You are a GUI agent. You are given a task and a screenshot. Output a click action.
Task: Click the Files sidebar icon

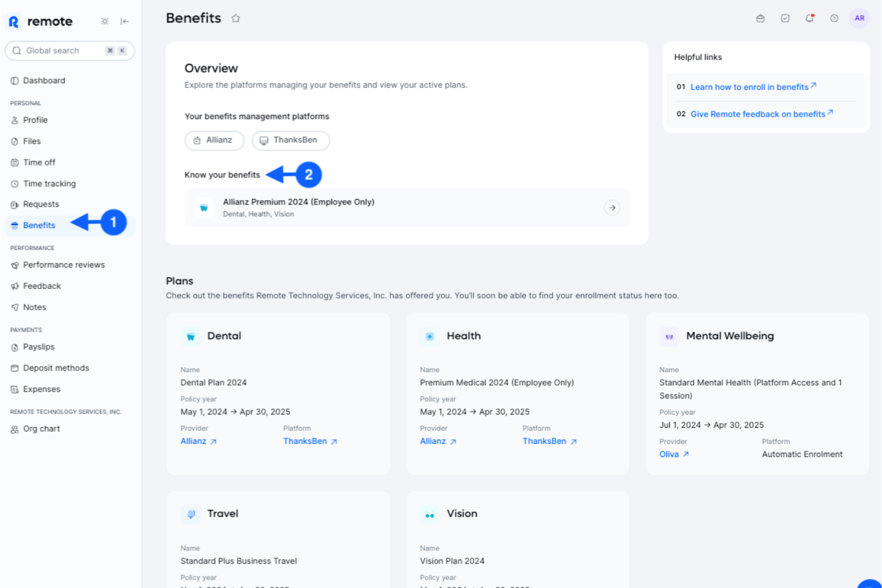[x=15, y=142]
